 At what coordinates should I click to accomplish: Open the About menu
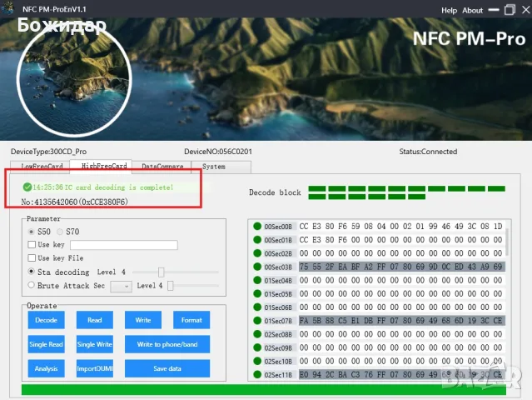(x=472, y=11)
